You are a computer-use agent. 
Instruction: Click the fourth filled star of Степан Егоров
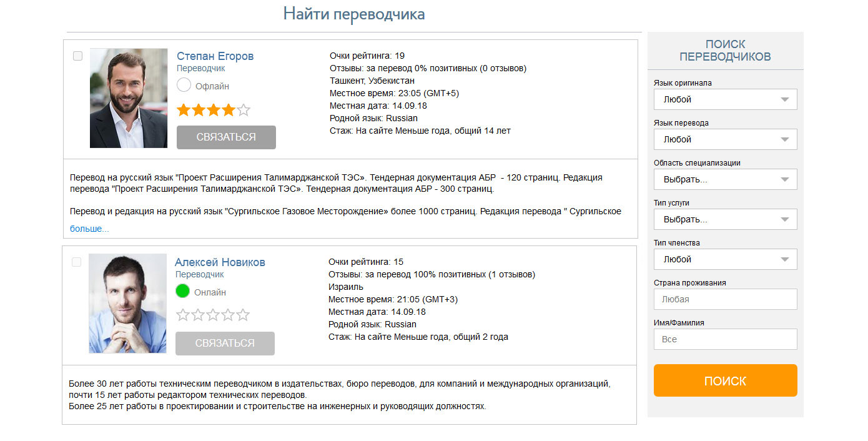point(229,109)
